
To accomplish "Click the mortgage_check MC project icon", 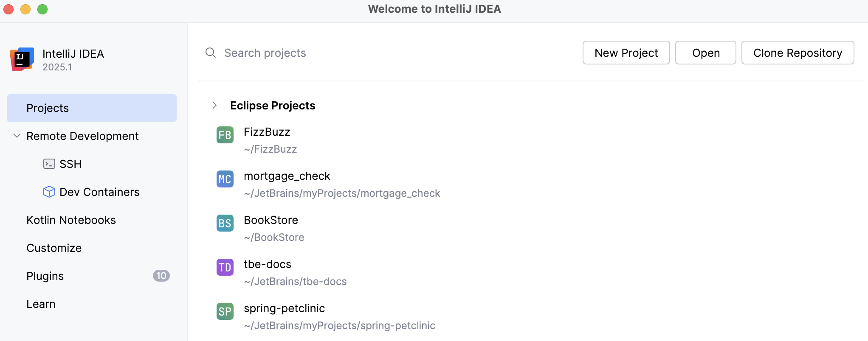I will coord(225,179).
